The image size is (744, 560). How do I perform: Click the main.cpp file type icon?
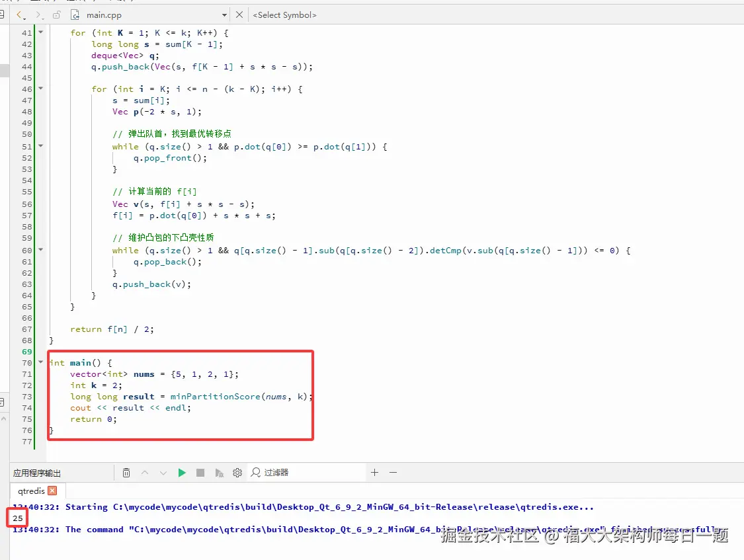[x=75, y=15]
